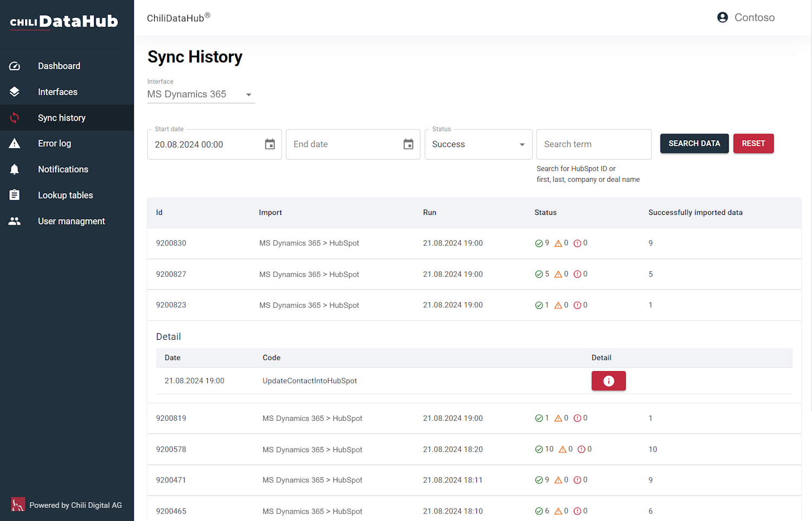Click the red error icon in row 9200823
The height and width of the screenshot is (521, 812).
coord(577,305)
